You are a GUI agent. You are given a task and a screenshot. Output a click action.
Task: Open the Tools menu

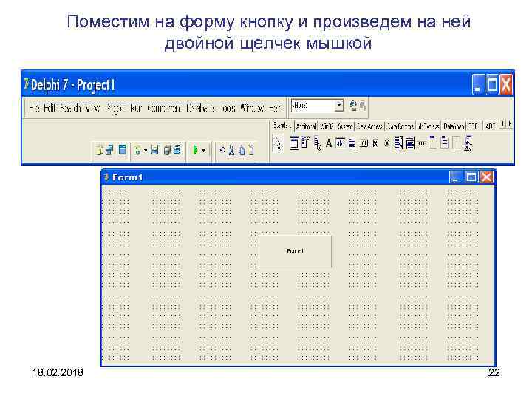(228, 108)
